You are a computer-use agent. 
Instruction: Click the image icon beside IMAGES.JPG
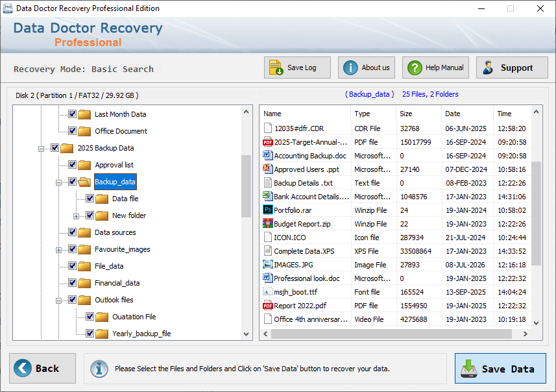[267, 264]
